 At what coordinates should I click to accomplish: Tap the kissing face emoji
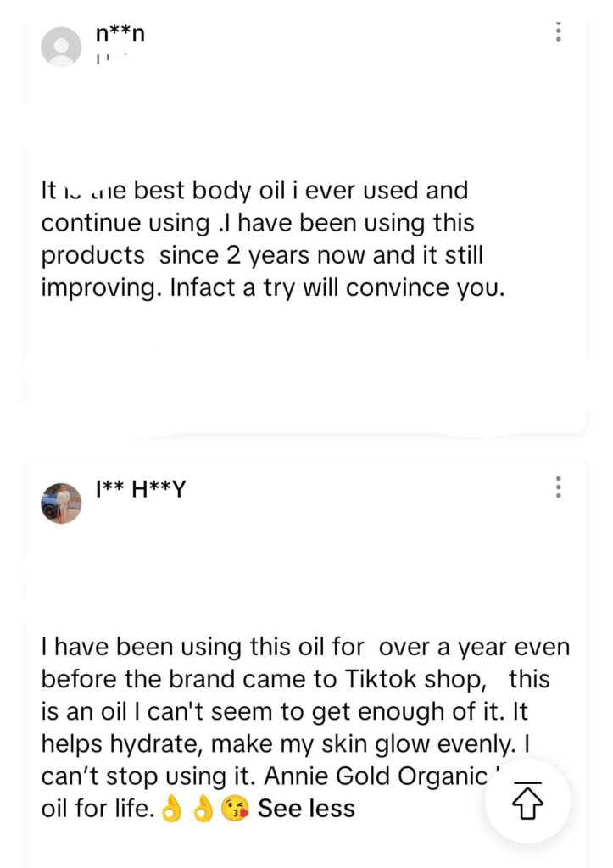(232, 809)
